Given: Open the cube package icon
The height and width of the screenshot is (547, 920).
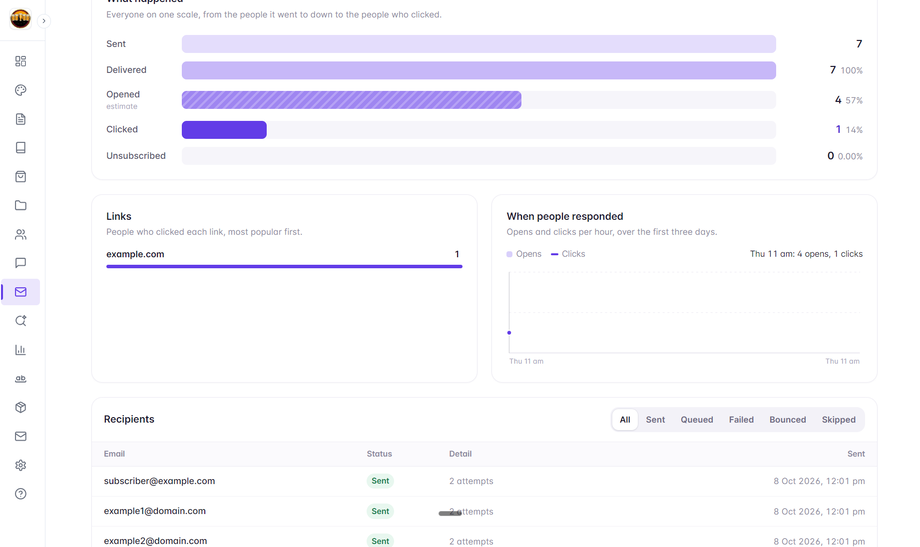Looking at the screenshot, I should (x=21, y=407).
